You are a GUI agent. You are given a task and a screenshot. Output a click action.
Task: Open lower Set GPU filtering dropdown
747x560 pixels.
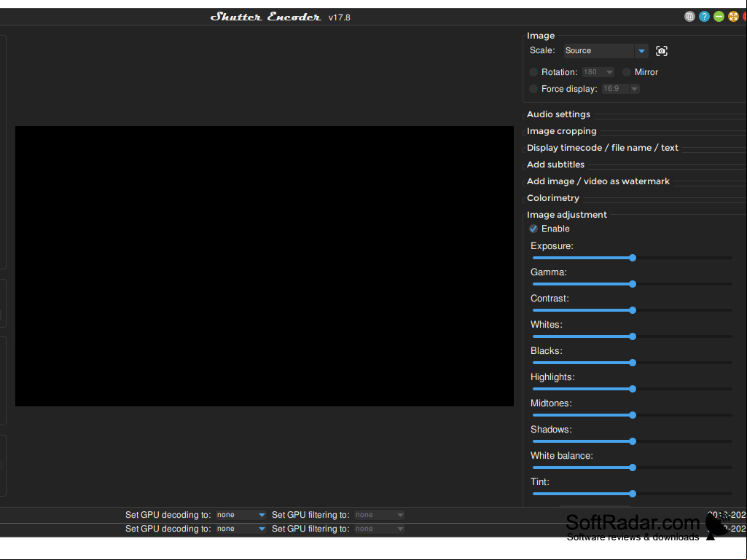379,529
